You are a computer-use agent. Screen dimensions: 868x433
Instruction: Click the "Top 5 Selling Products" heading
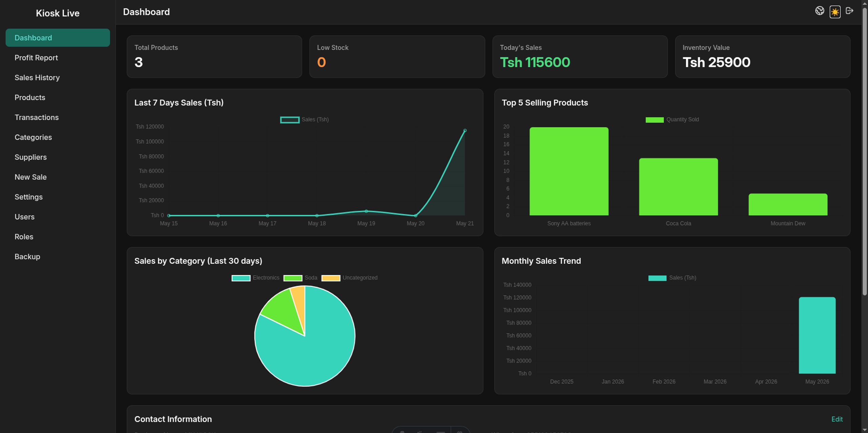(545, 103)
